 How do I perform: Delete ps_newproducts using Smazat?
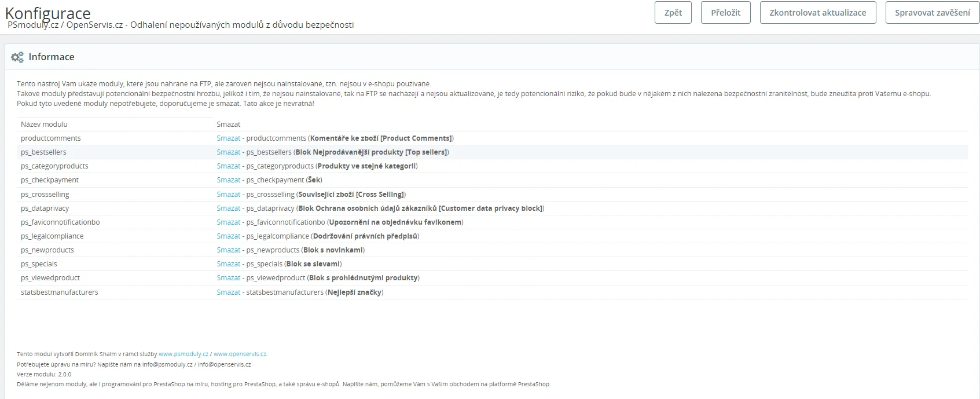coord(228,250)
